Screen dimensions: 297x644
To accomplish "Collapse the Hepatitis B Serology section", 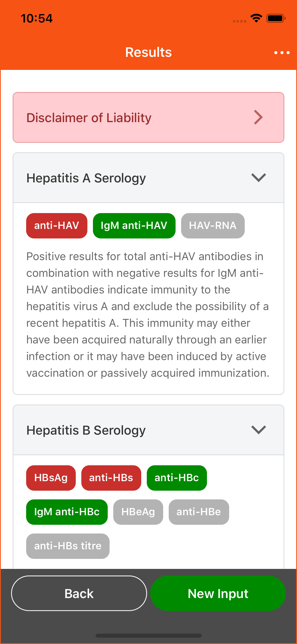I will [x=258, y=430].
